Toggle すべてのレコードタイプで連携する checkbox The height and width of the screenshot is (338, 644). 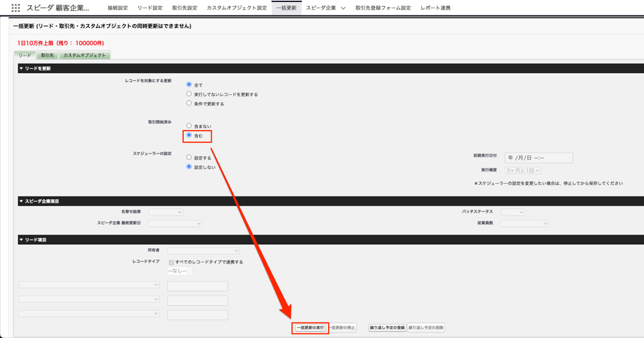(171, 262)
